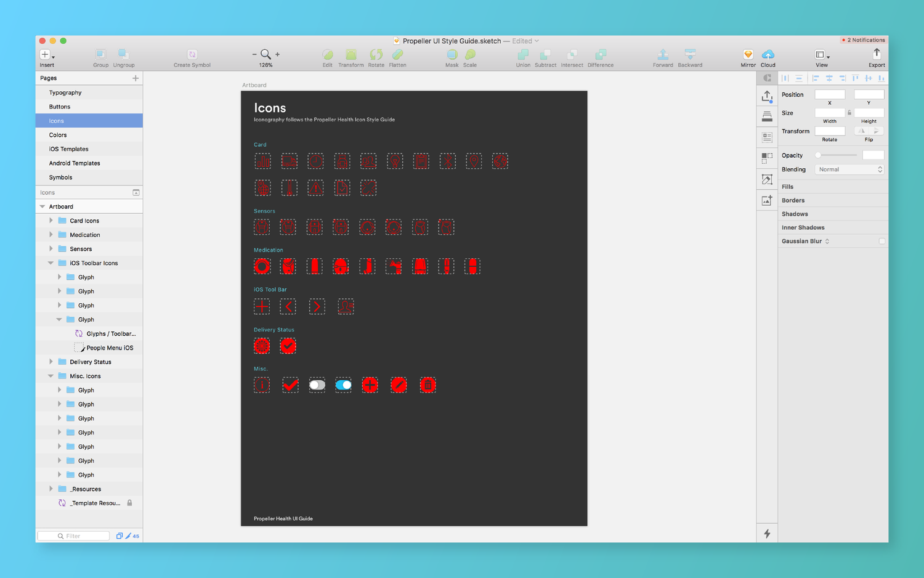924x578 pixels.
Task: Toggle the Gaussian Blur checkbox
Action: pos(881,242)
